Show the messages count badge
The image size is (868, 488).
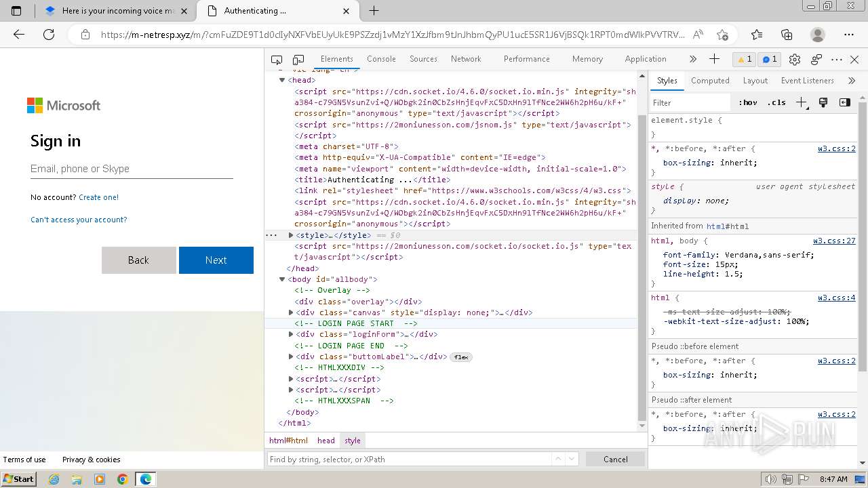coord(770,60)
